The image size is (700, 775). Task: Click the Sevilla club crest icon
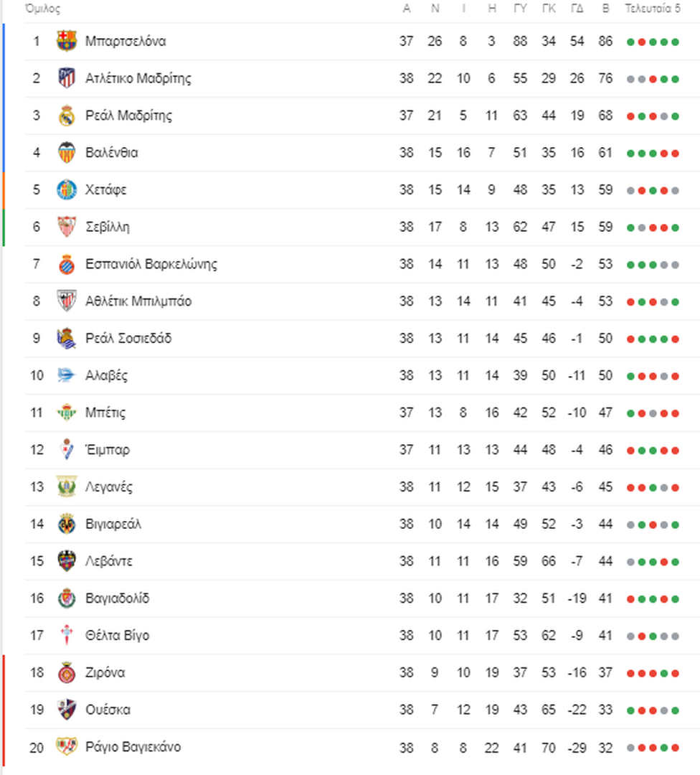tap(67, 227)
